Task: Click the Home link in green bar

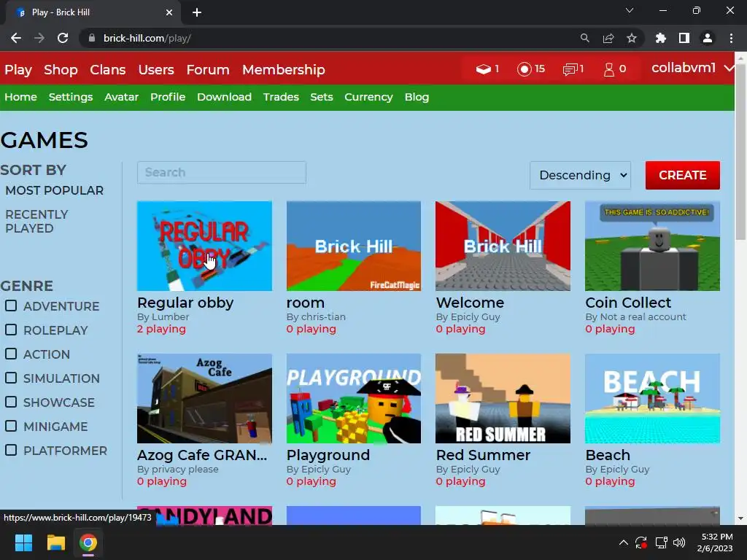Action: [x=20, y=97]
